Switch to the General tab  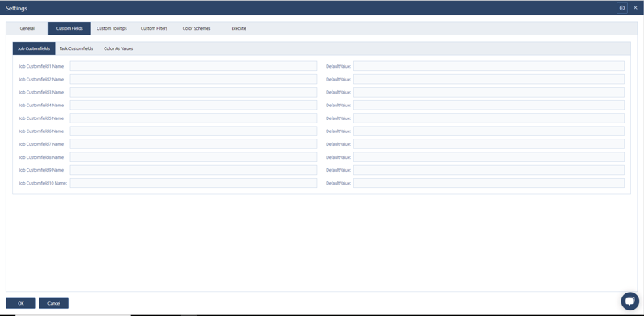point(27,28)
